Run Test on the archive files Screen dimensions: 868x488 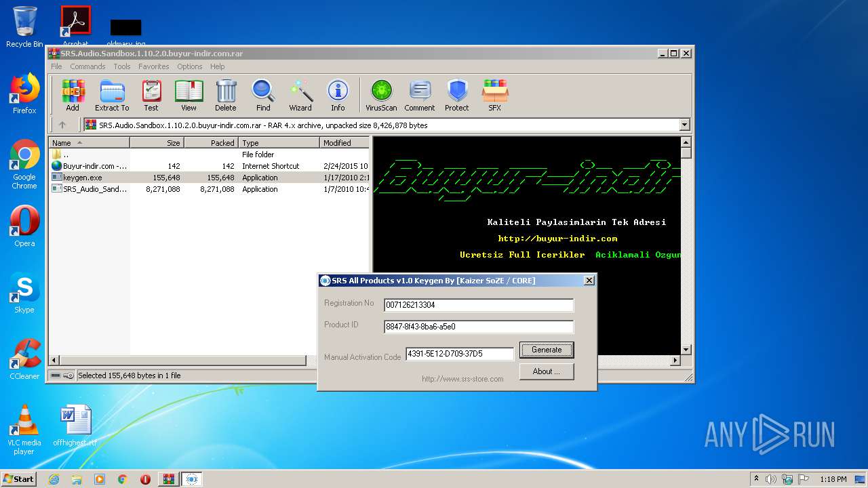pos(151,96)
